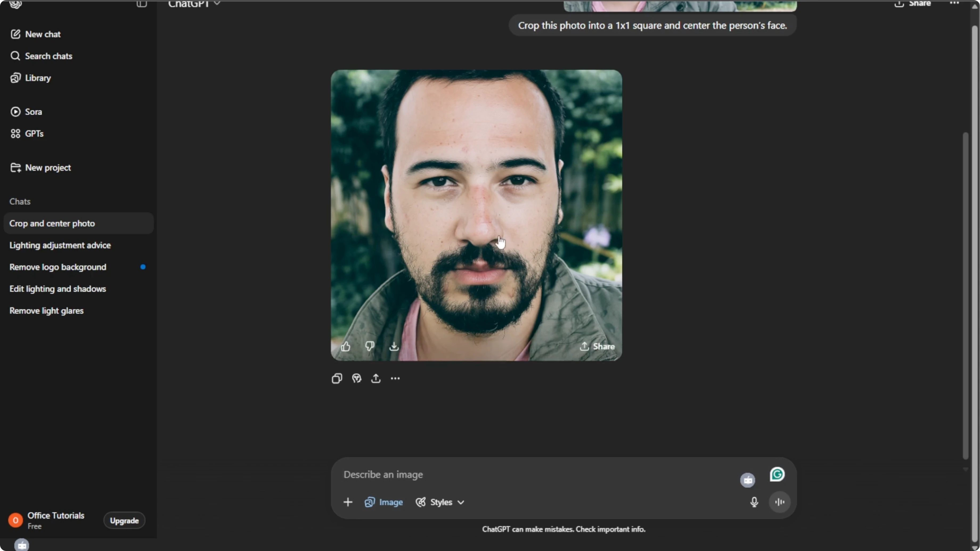Click the robot extension icon in the prompt box
Screen dimensions: 980x551
pos(748,480)
